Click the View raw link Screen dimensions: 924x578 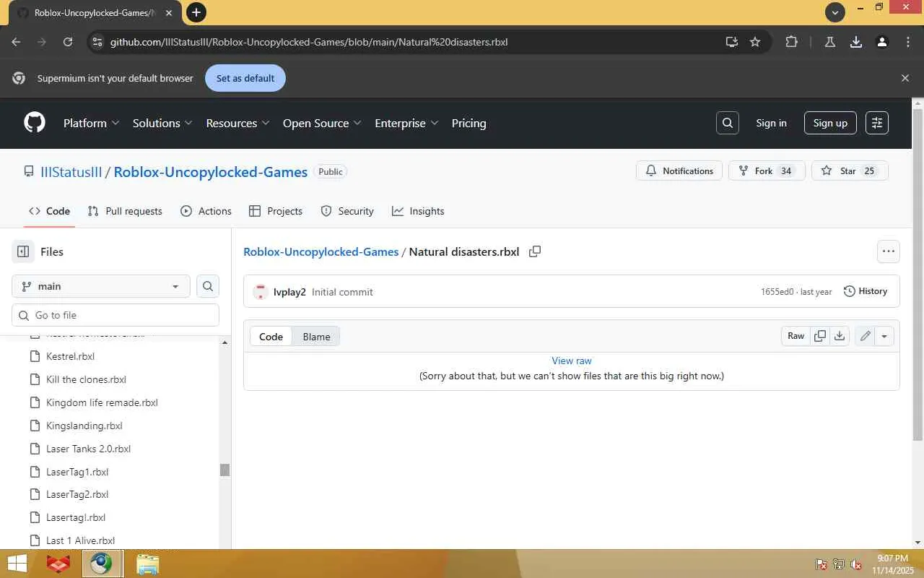coord(572,361)
